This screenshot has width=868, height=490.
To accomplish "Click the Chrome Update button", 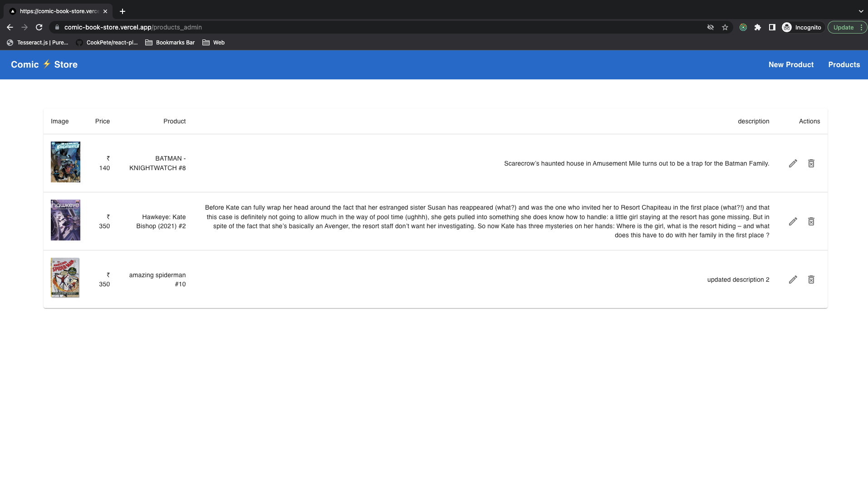I will [x=847, y=27].
